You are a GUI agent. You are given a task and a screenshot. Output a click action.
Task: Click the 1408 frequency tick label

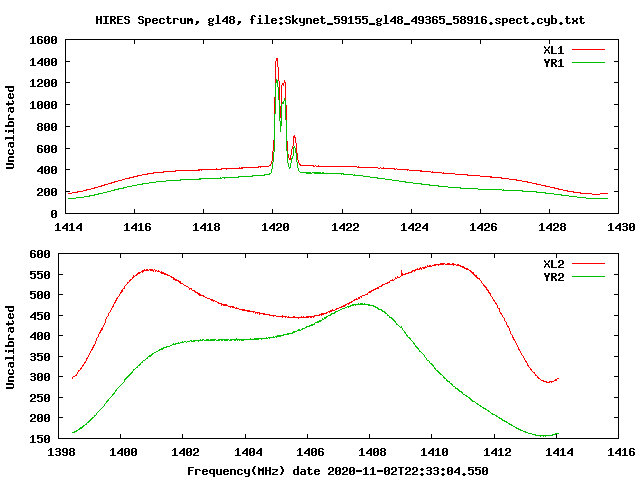pos(372,452)
